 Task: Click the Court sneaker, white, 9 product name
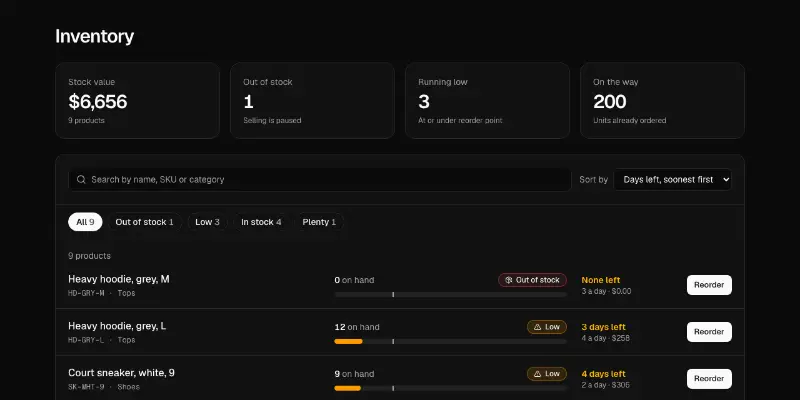(x=121, y=373)
